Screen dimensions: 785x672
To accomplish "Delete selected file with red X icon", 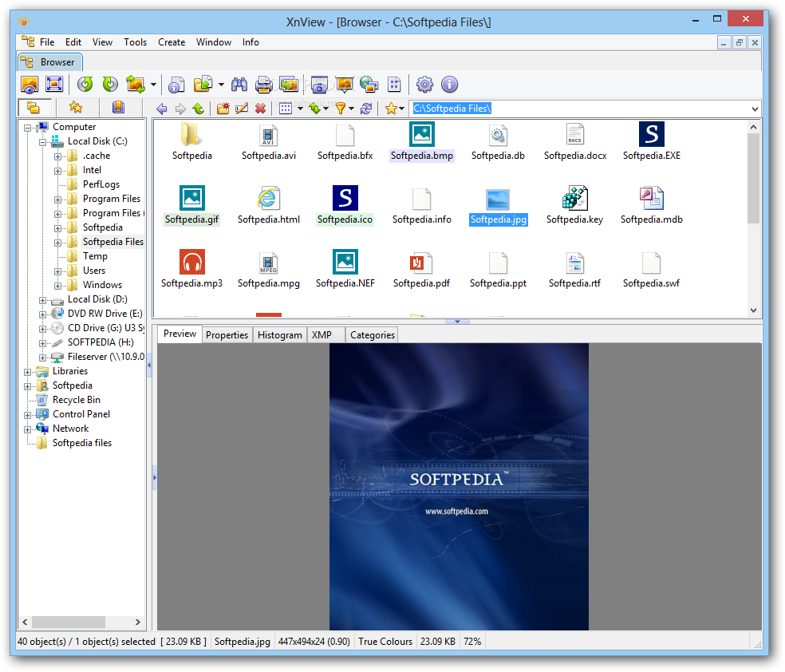I will [x=260, y=109].
